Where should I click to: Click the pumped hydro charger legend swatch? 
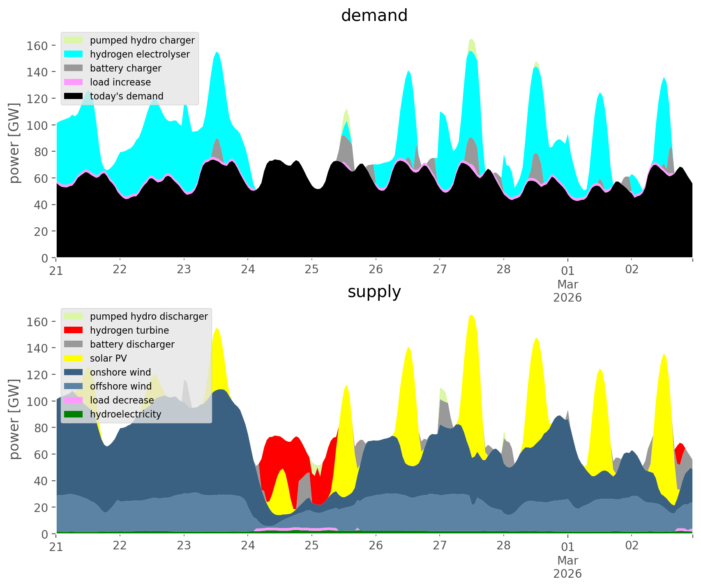click(x=74, y=40)
